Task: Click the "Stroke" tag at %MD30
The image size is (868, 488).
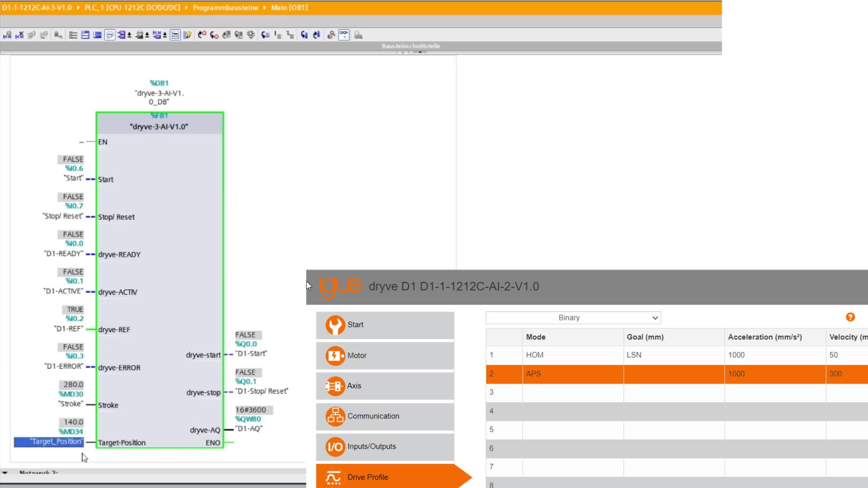Action: [x=71, y=404]
